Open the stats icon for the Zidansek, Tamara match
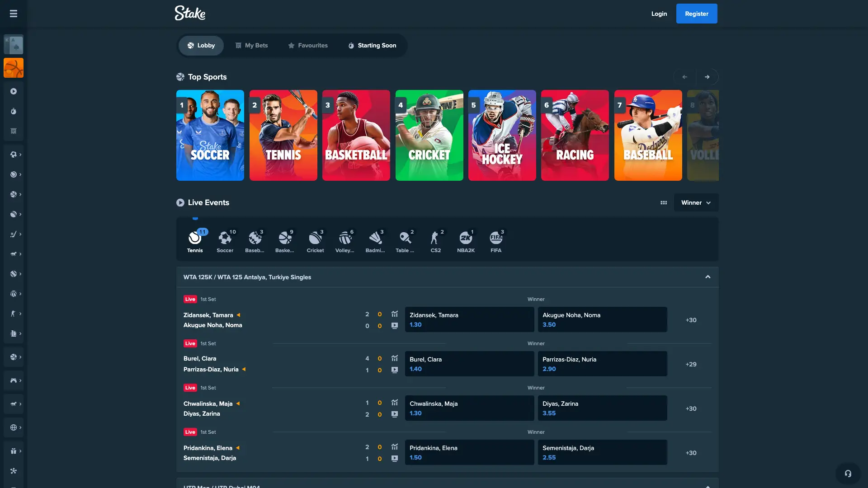This screenshot has width=868, height=488. (395, 314)
